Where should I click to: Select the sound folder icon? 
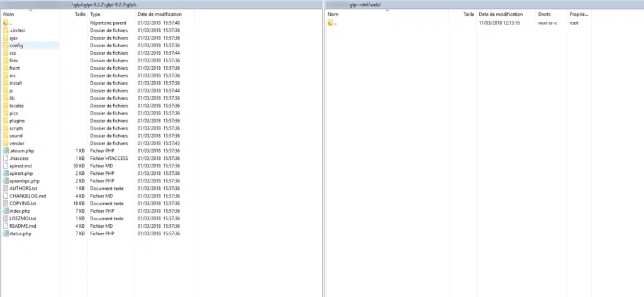(5, 135)
